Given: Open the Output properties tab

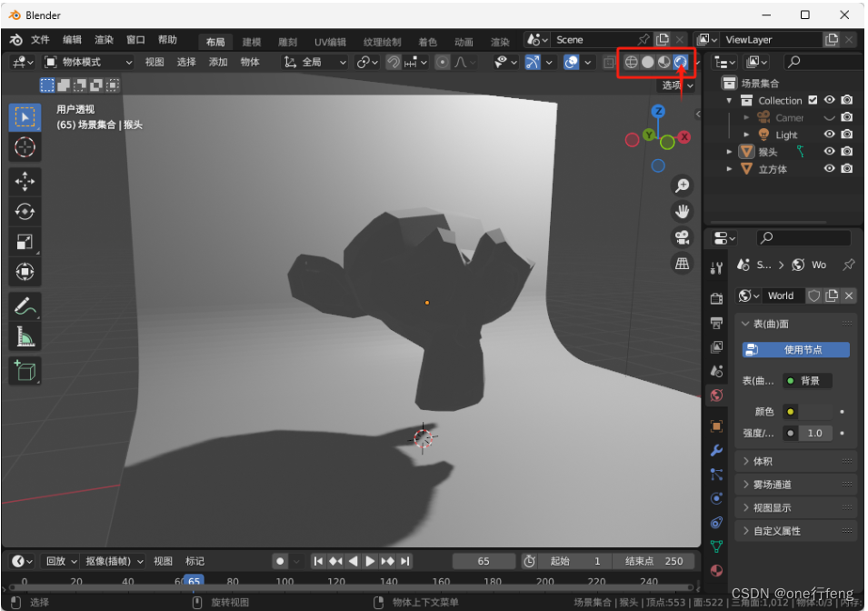Looking at the screenshot, I should click(716, 323).
